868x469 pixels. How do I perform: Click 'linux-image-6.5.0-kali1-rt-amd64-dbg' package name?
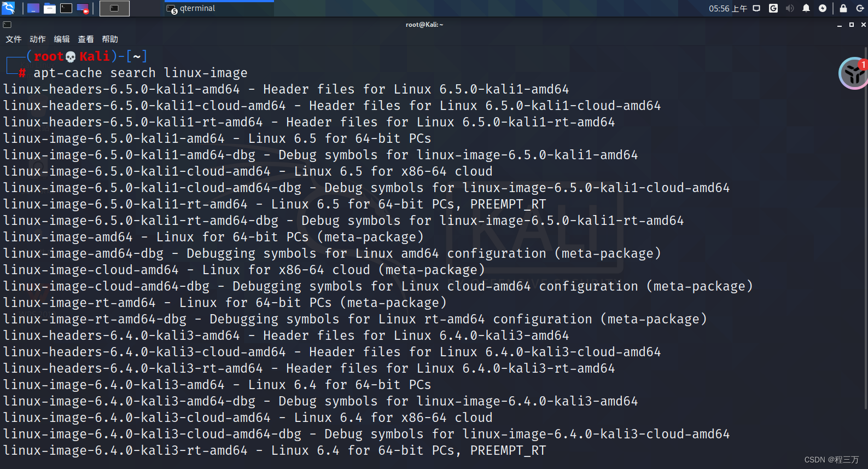(x=141, y=221)
